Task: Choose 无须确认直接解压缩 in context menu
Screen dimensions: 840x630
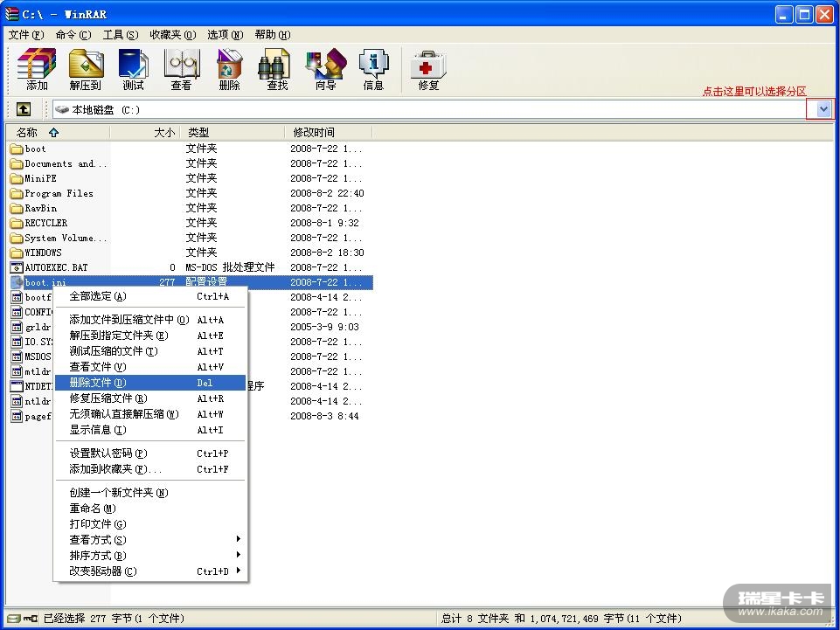Action: tap(150, 414)
